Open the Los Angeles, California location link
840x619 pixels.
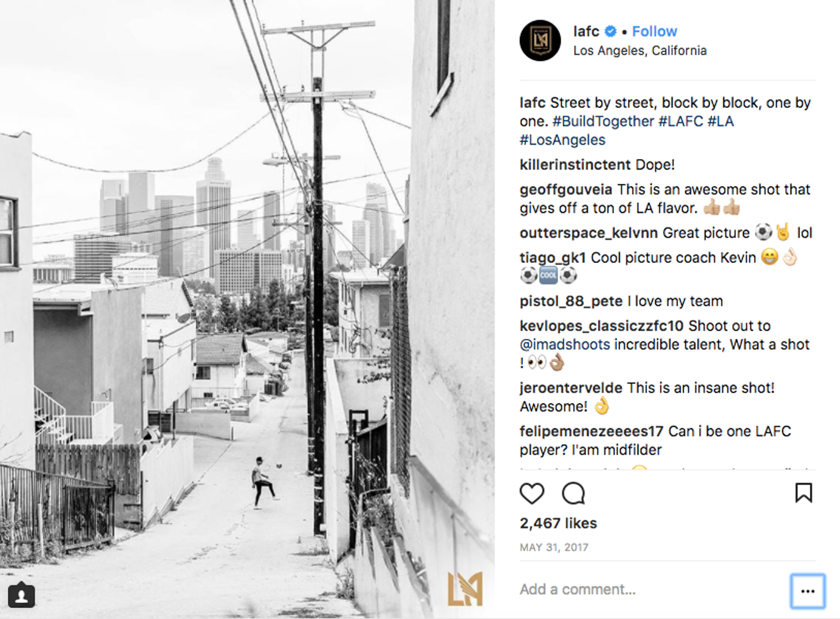(x=640, y=51)
